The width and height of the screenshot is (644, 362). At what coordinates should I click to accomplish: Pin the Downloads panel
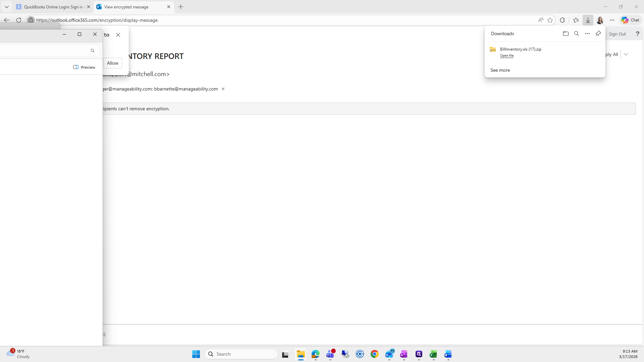pyautogui.click(x=598, y=34)
